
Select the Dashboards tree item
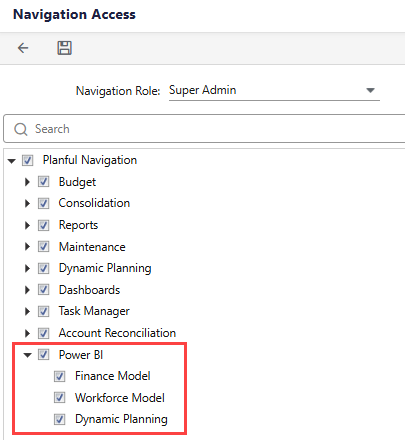click(x=89, y=290)
